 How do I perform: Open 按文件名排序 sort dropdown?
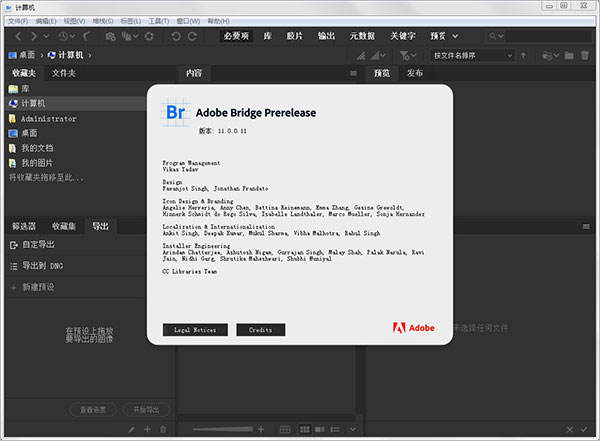[473, 56]
